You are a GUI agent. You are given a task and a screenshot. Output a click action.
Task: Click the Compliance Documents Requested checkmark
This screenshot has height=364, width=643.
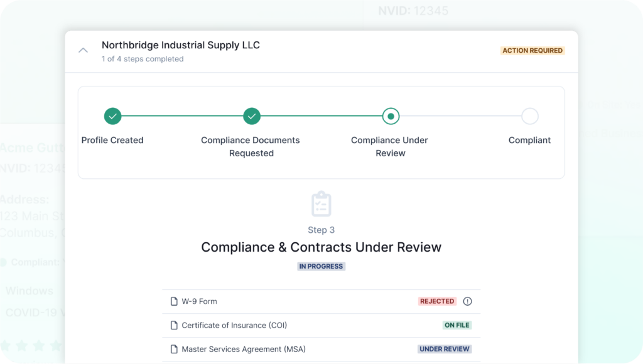251,116
